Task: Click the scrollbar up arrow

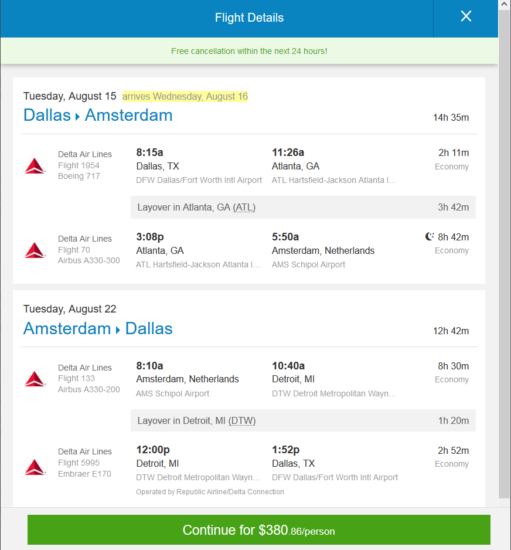Action: 504,5
